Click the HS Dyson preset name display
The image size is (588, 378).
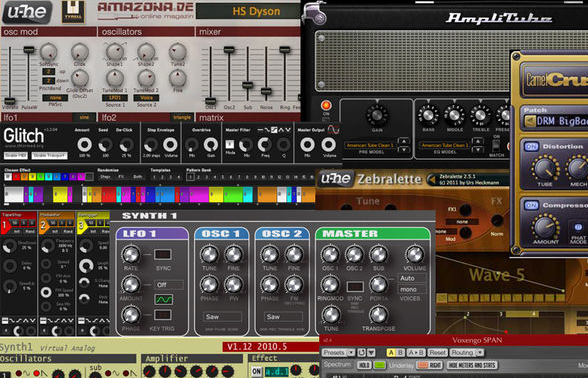click(248, 11)
